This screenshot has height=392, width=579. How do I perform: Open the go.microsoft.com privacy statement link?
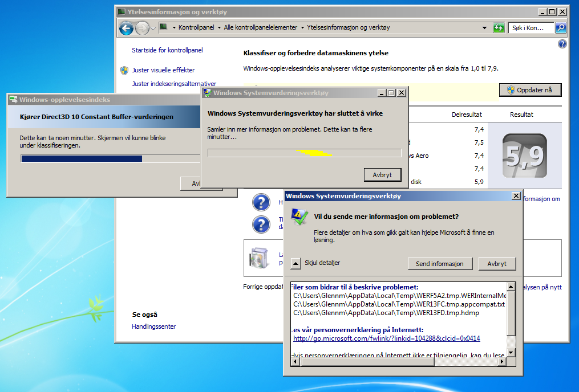pos(387,338)
